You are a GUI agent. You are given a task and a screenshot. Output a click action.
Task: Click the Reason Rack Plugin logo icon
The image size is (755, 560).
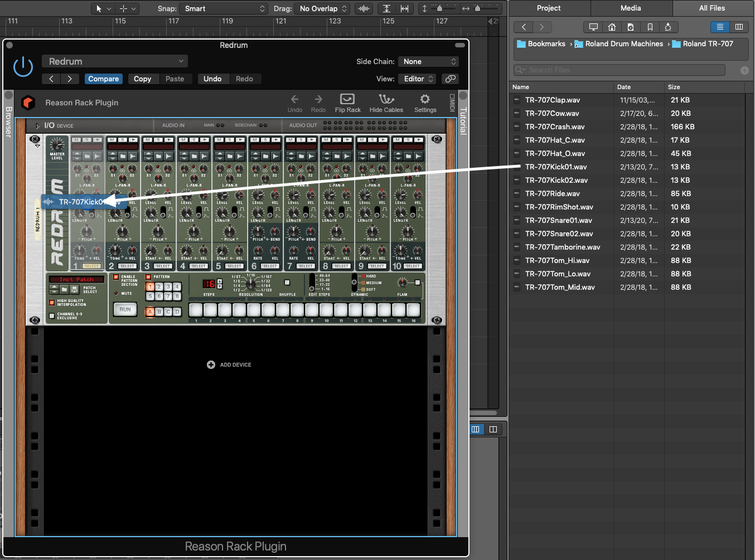[x=28, y=103]
